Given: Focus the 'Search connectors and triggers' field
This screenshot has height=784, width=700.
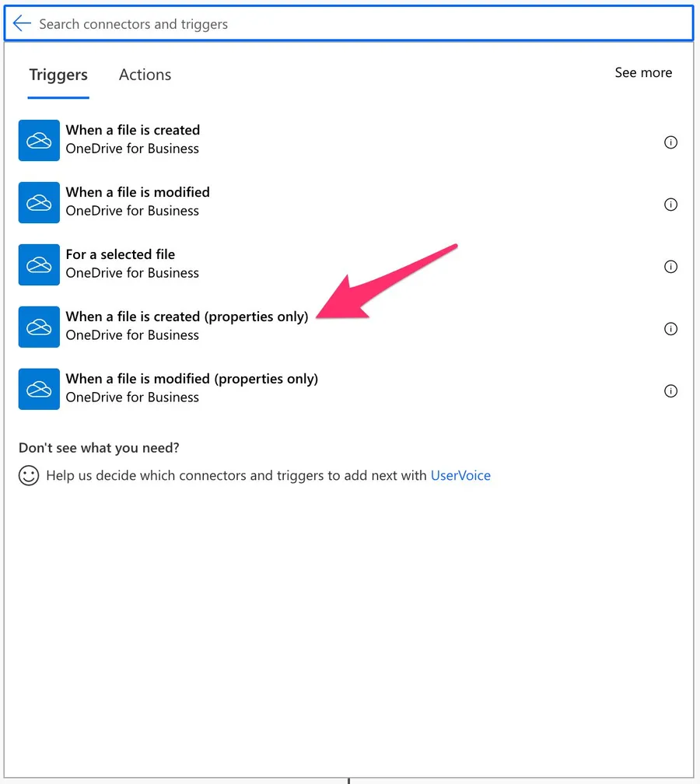Looking at the screenshot, I should 350,24.
